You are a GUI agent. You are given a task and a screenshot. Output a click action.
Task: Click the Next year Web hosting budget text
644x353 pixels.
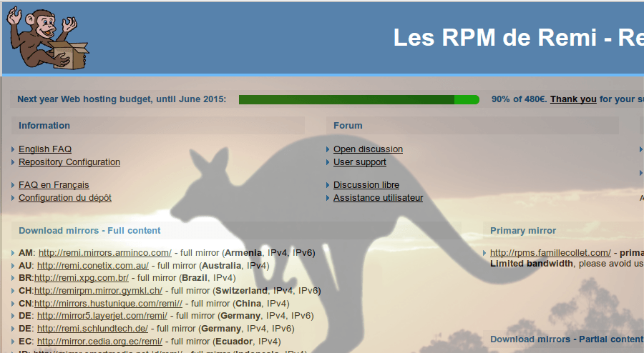point(122,99)
